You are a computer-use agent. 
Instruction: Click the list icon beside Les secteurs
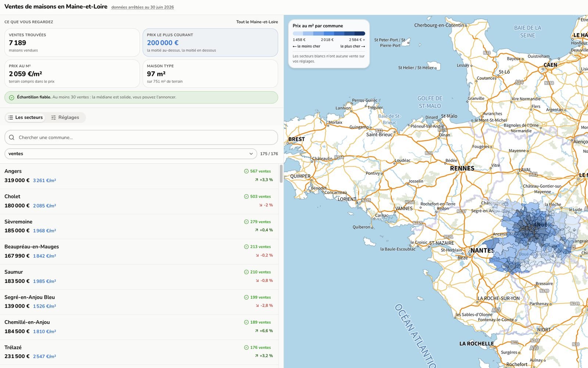(11, 117)
